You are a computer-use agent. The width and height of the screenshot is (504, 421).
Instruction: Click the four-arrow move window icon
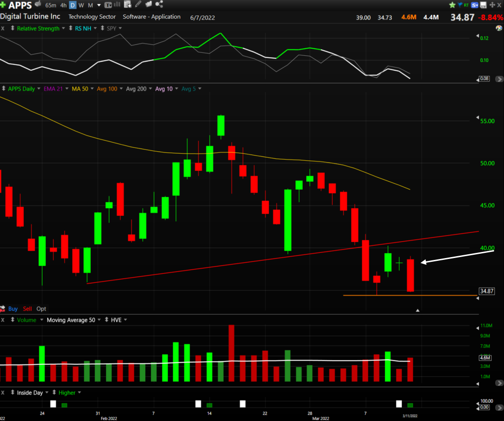click(x=492, y=5)
